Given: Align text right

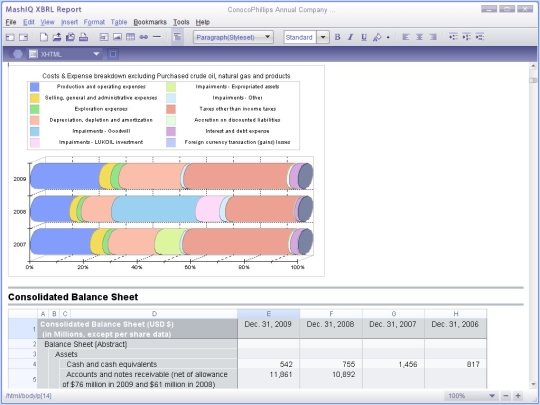Looking at the screenshot, I should (433, 37).
